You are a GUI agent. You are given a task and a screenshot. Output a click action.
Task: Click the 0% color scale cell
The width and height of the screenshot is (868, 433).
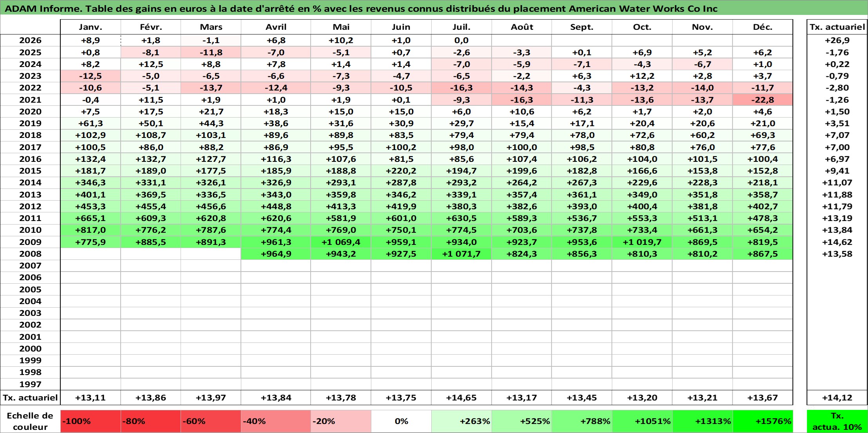pos(401,421)
